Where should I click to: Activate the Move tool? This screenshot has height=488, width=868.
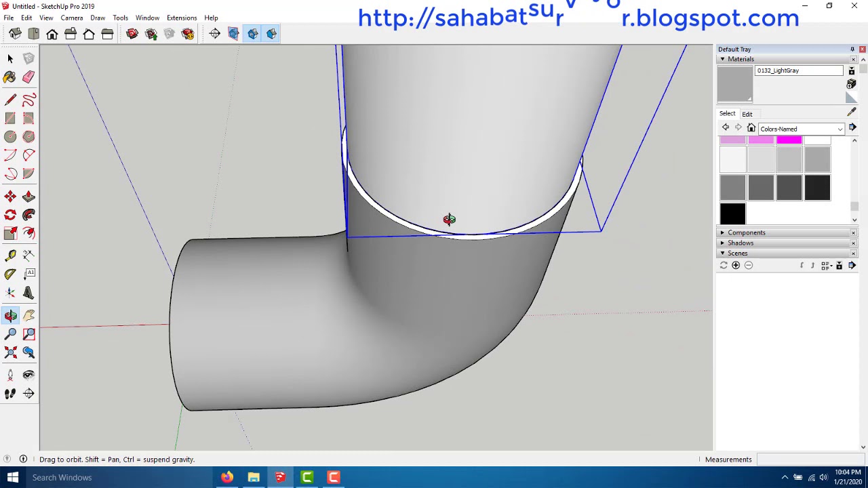point(10,197)
